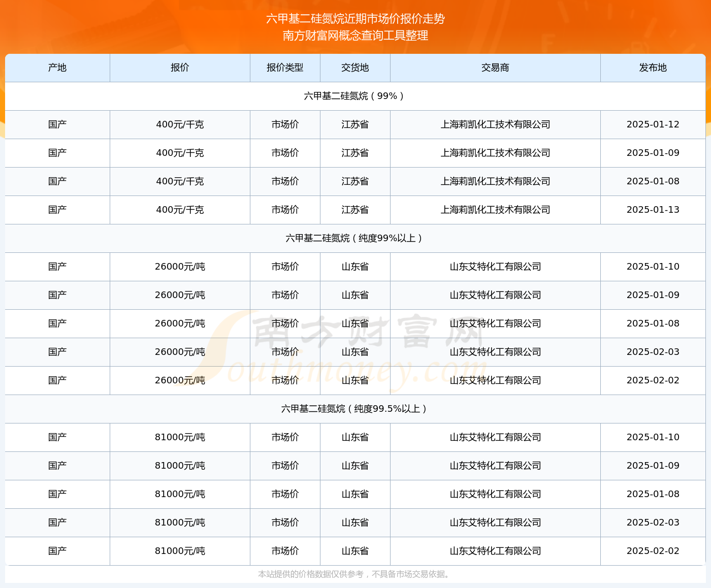Viewport: 711px width, 588px height.
Task: Click the 交易商 column header
Action: click(x=495, y=68)
